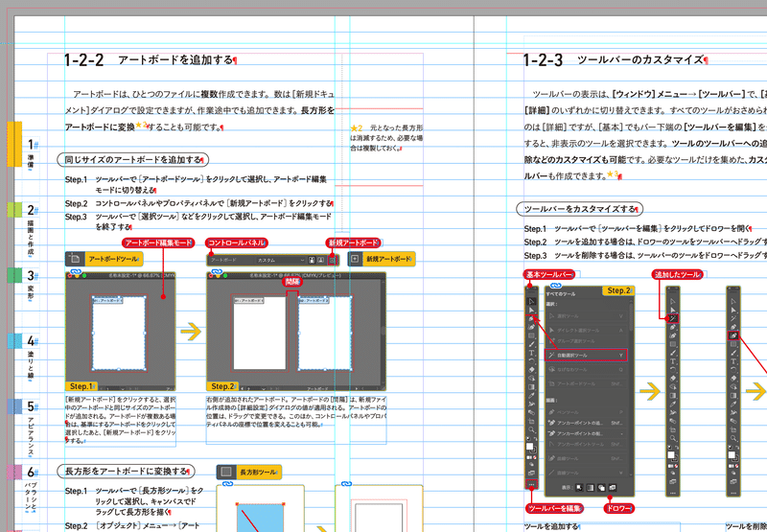This screenshot has height=532, width=767.
Task: Click the subheading "同じサイズのアートボードを追加する"
Action: point(133,160)
